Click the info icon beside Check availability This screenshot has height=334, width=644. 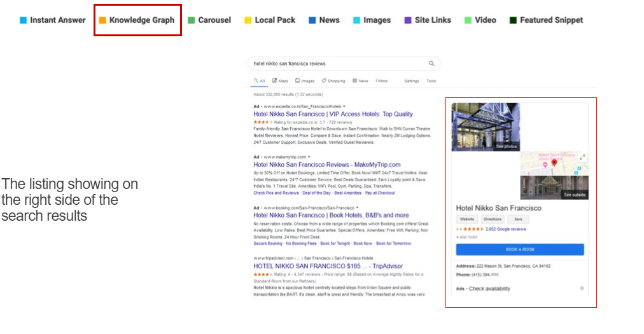coord(582,288)
